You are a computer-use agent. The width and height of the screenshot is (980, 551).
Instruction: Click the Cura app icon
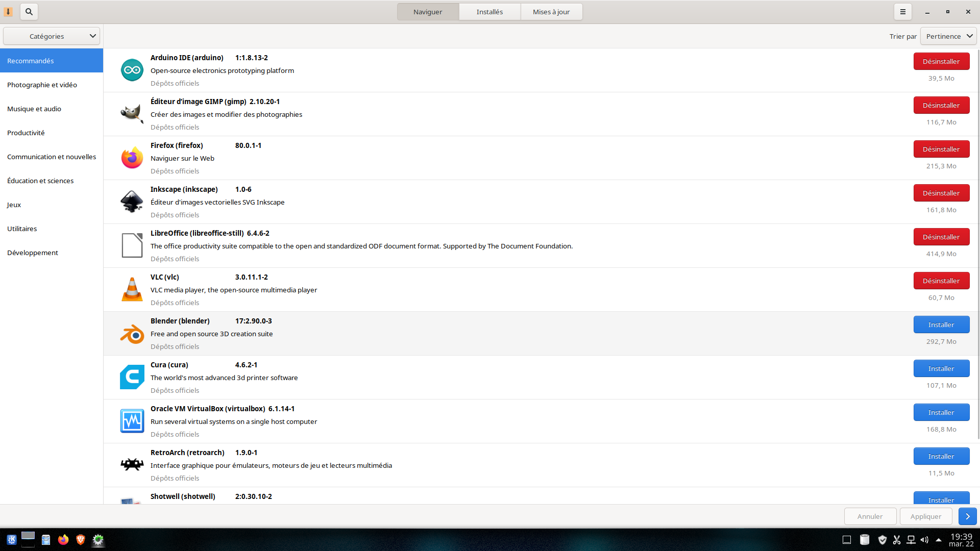[x=132, y=377]
